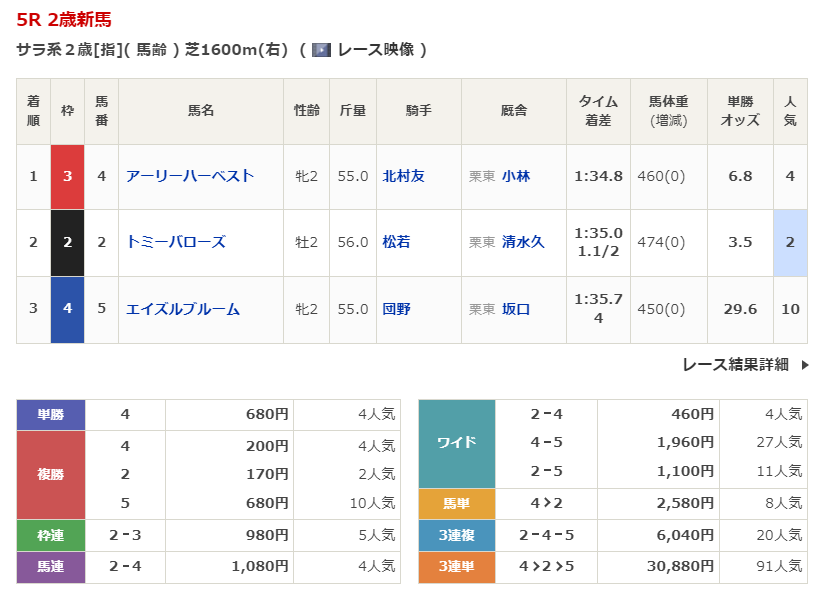Open the レース結果詳細 full results link

point(735,365)
